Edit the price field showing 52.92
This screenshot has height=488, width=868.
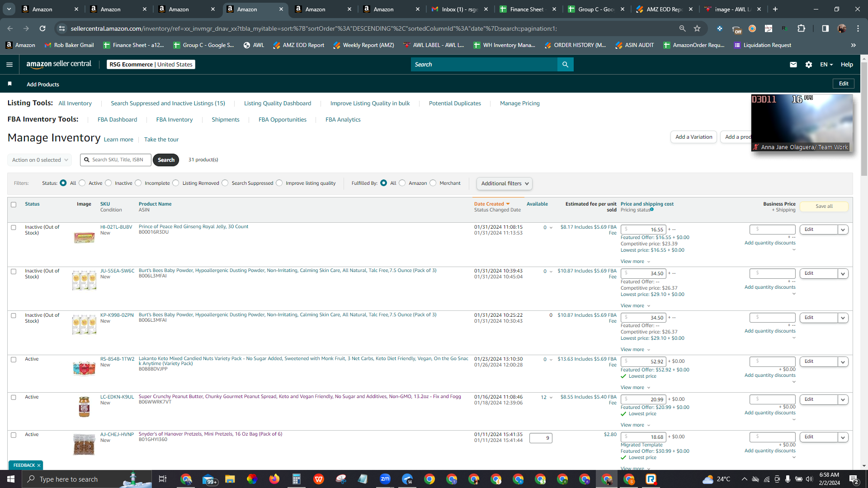tap(643, 361)
